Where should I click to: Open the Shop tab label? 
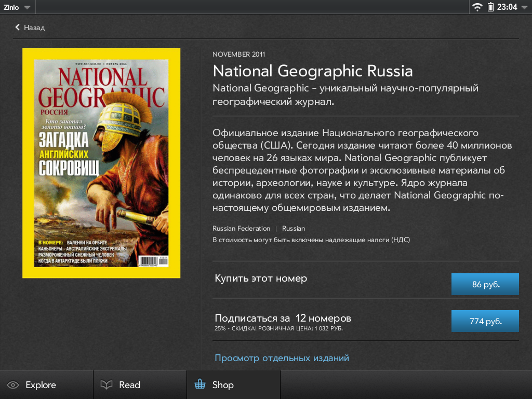coord(223,385)
